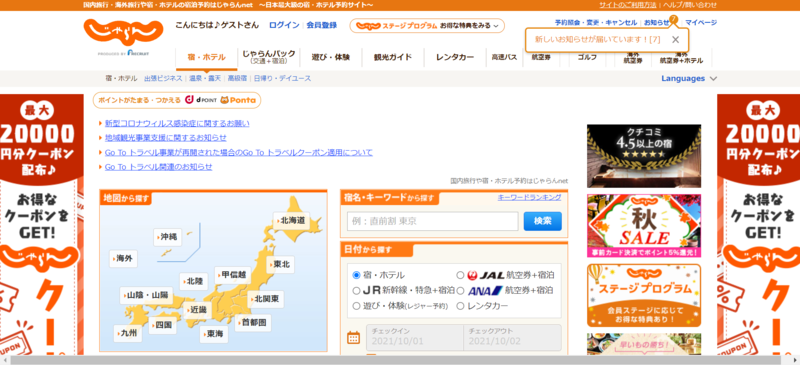Open the 海外航空券+ホテル tab
800x365 pixels.
click(x=681, y=57)
